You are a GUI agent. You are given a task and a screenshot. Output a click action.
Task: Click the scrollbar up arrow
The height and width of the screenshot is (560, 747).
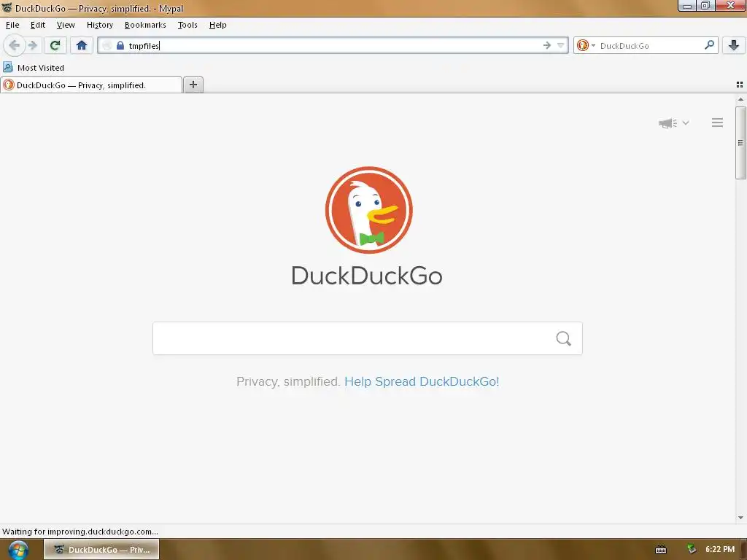(740, 99)
